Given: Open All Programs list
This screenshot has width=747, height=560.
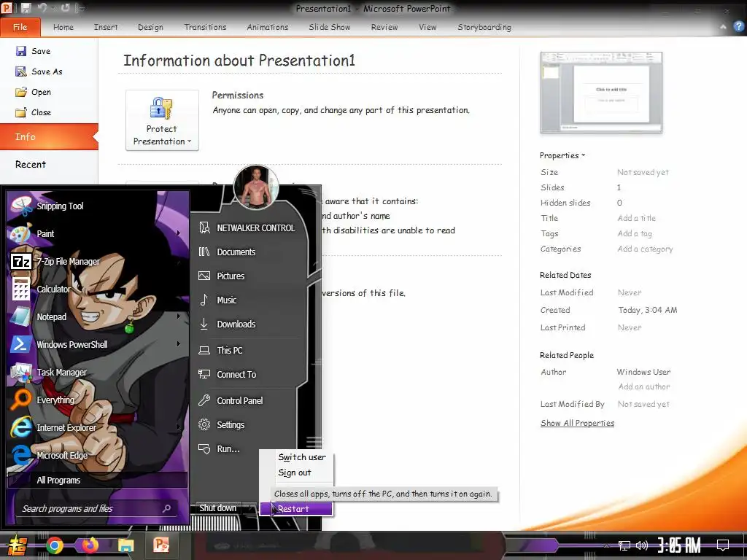Looking at the screenshot, I should [97, 480].
